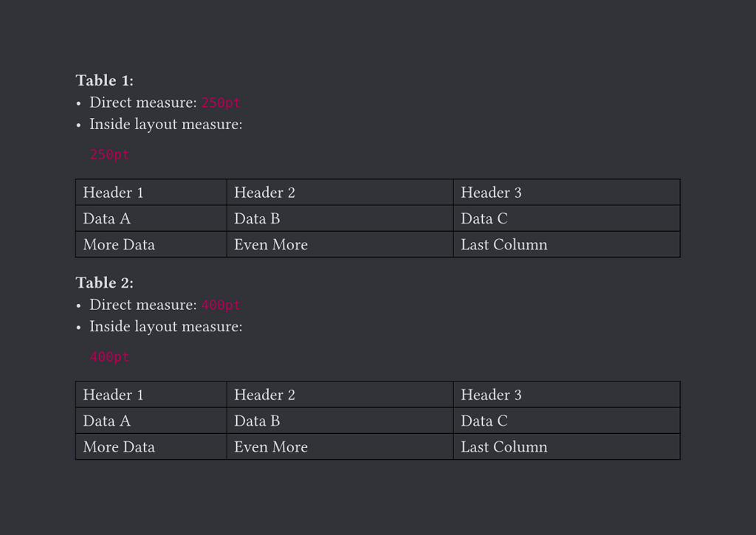
Task: Select the standalone 400pt value above second table
Action: click(109, 357)
